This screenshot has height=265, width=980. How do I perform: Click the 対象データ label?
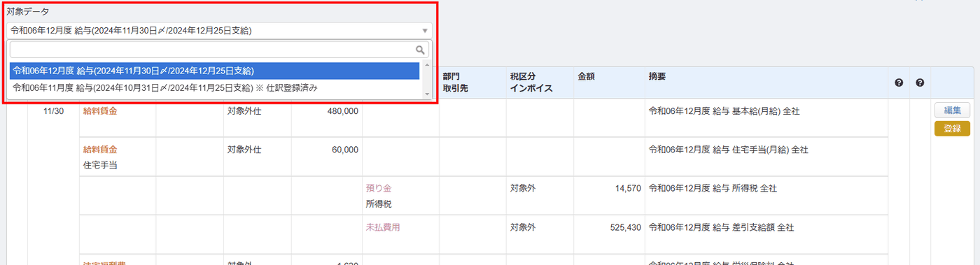pos(28,13)
